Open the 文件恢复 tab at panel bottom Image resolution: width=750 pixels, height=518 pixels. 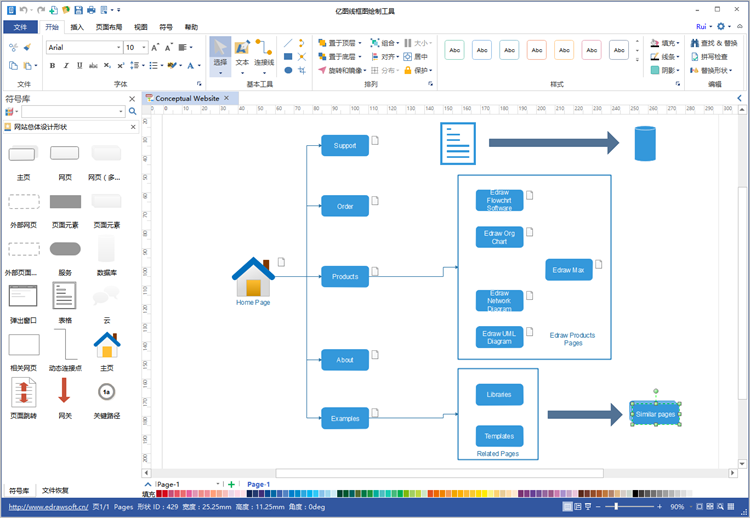tap(55, 490)
